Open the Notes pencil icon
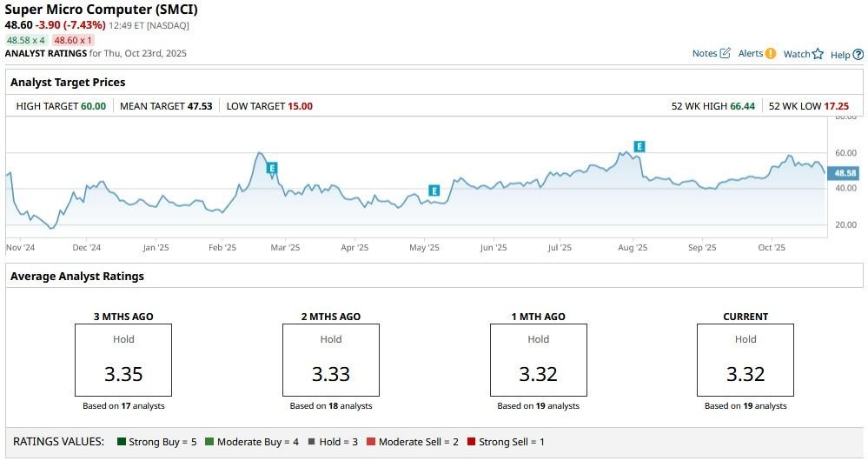Screen dimensions: 868x461 point(725,53)
